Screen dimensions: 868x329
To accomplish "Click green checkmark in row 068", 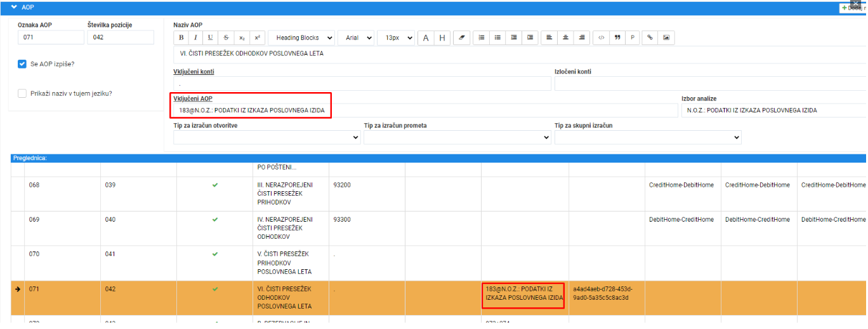I will 214,185.
